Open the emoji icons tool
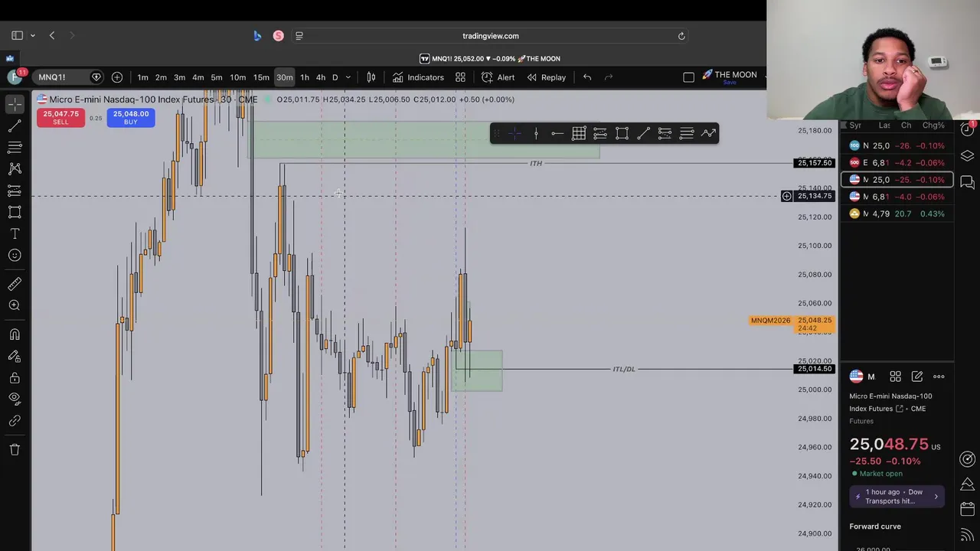 [15, 256]
